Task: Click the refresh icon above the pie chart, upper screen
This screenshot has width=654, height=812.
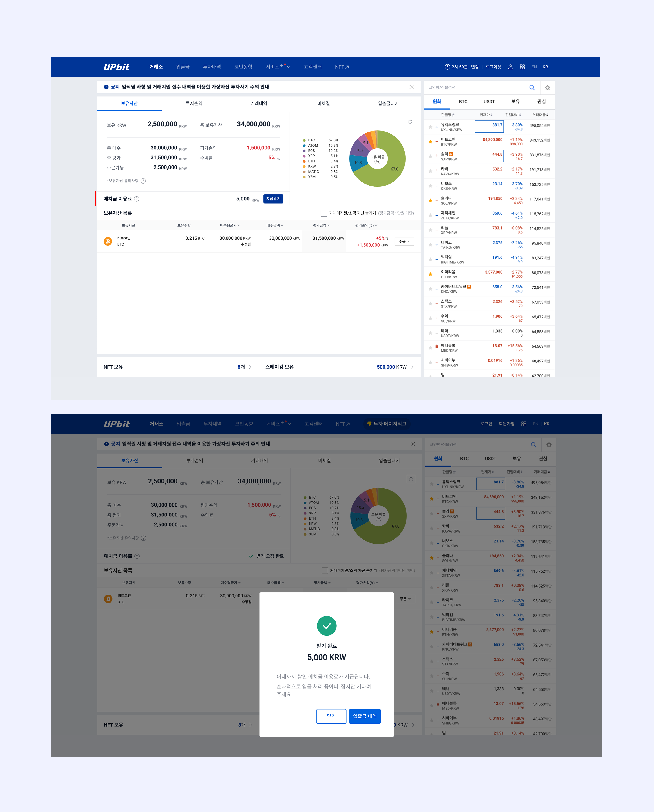Action: pos(410,122)
